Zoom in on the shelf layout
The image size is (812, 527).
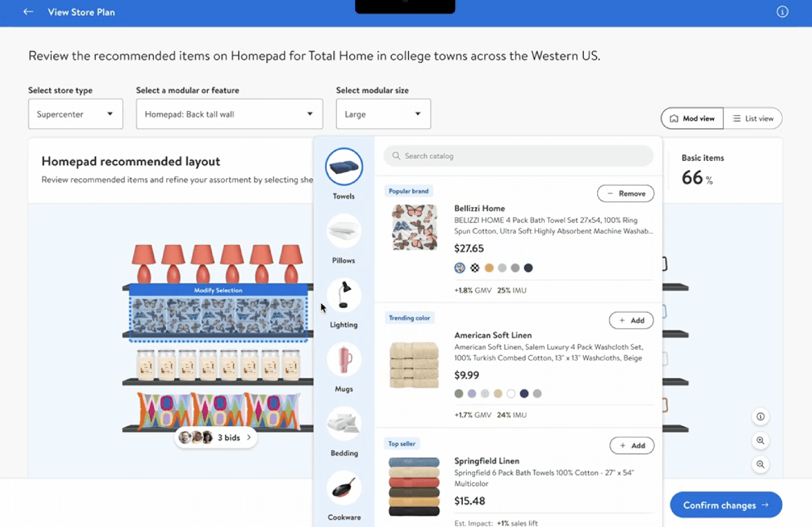coord(760,441)
